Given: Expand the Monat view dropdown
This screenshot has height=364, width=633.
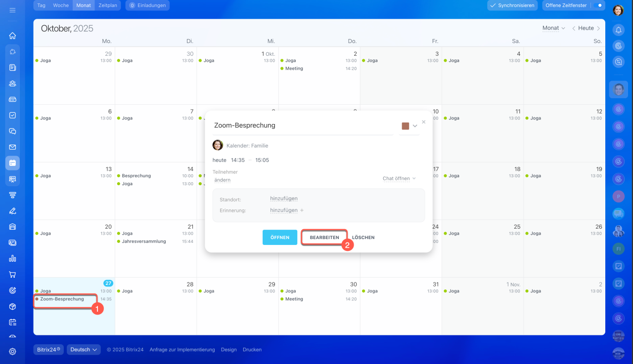Looking at the screenshot, I should (x=553, y=28).
